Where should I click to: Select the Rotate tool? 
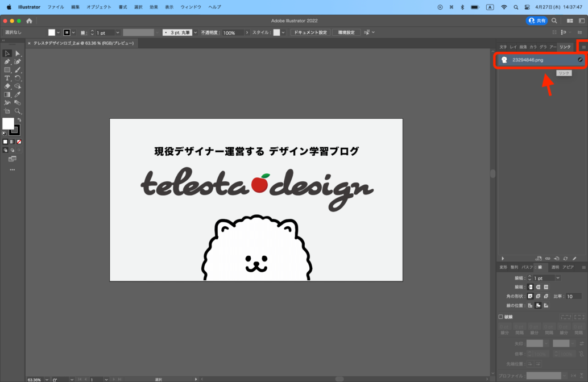17,78
